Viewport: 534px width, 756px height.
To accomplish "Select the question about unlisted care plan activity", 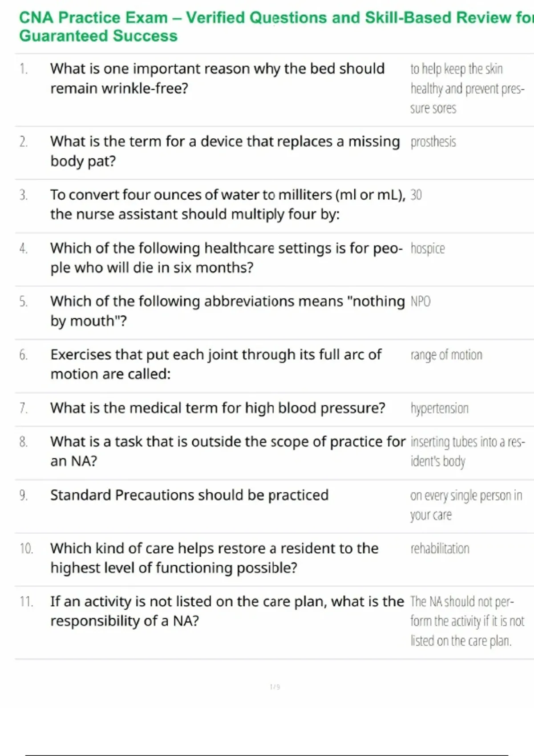I will click(x=227, y=611).
